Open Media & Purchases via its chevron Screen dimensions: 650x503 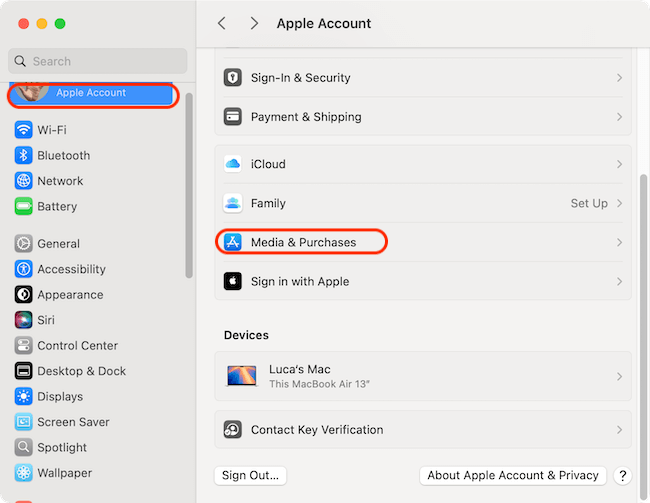point(619,242)
